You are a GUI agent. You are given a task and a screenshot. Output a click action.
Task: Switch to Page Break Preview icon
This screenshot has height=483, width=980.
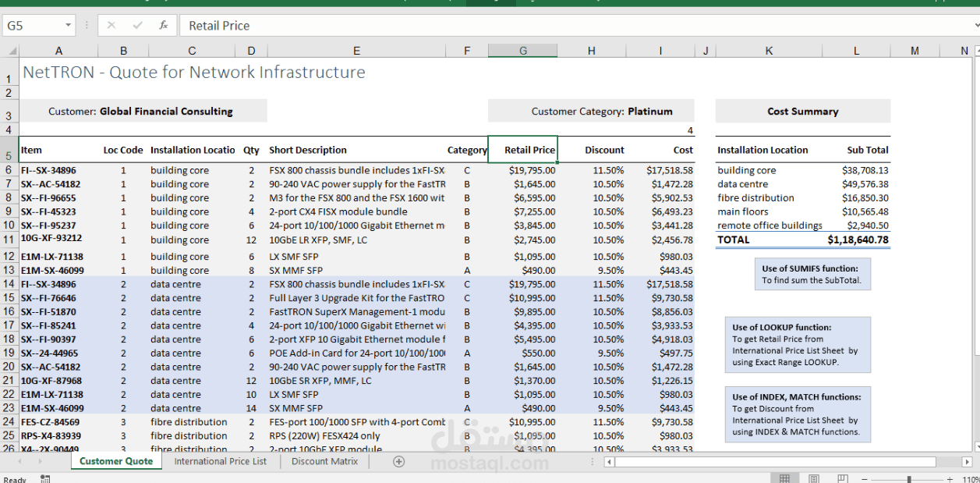(841, 478)
